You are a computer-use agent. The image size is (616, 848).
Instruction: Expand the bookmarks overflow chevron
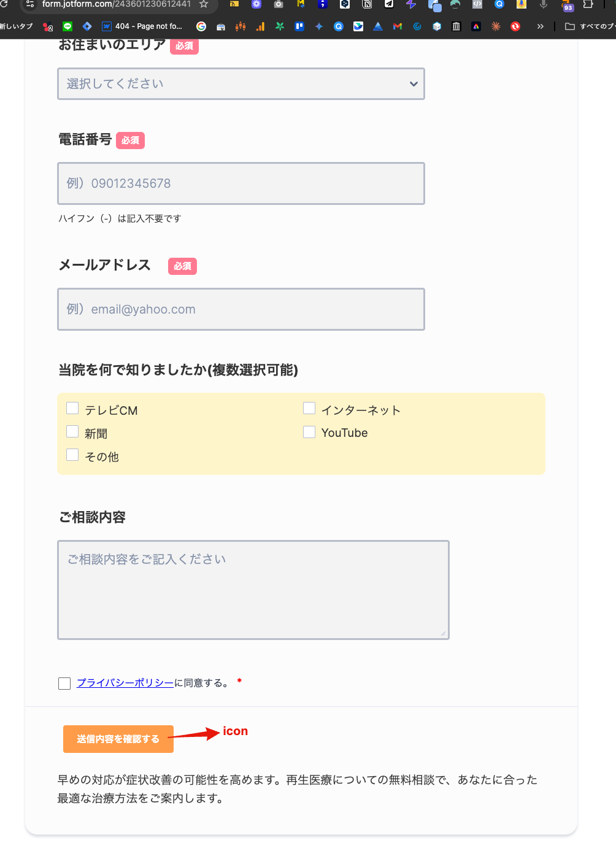[540, 26]
